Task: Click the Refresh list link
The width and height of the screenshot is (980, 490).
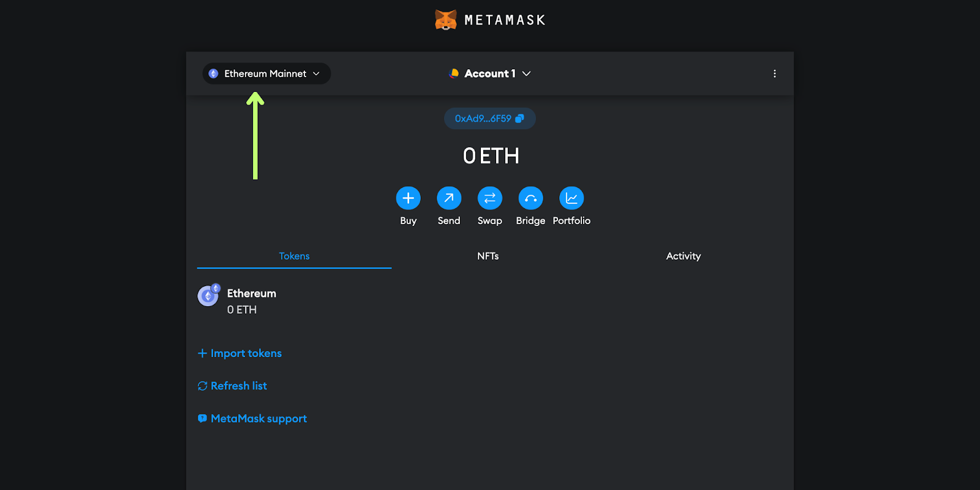Action: 232,386
